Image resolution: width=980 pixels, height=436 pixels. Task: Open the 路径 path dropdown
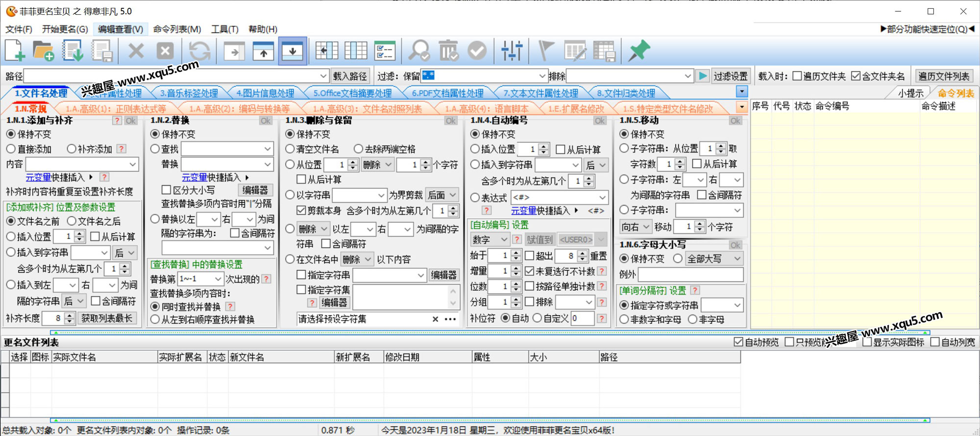click(x=323, y=76)
